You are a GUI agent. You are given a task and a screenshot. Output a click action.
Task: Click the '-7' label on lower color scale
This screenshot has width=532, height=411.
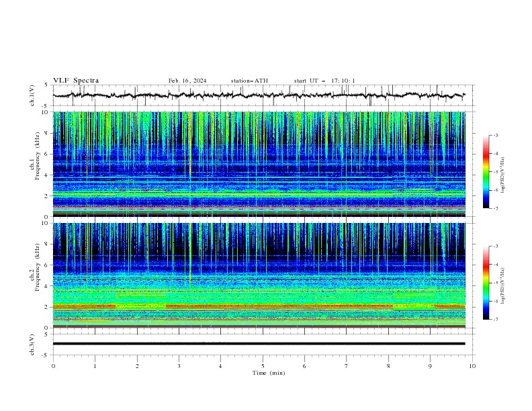[x=496, y=319]
